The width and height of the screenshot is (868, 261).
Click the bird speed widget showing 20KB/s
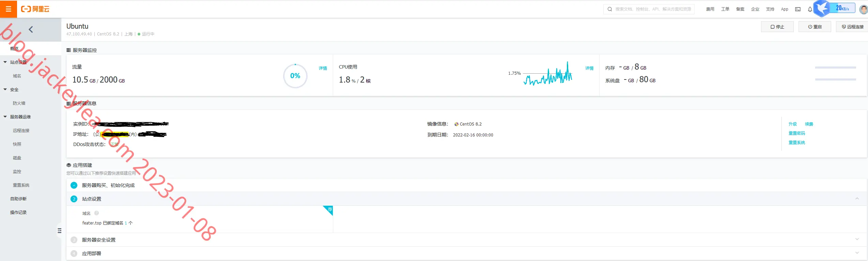tap(834, 9)
